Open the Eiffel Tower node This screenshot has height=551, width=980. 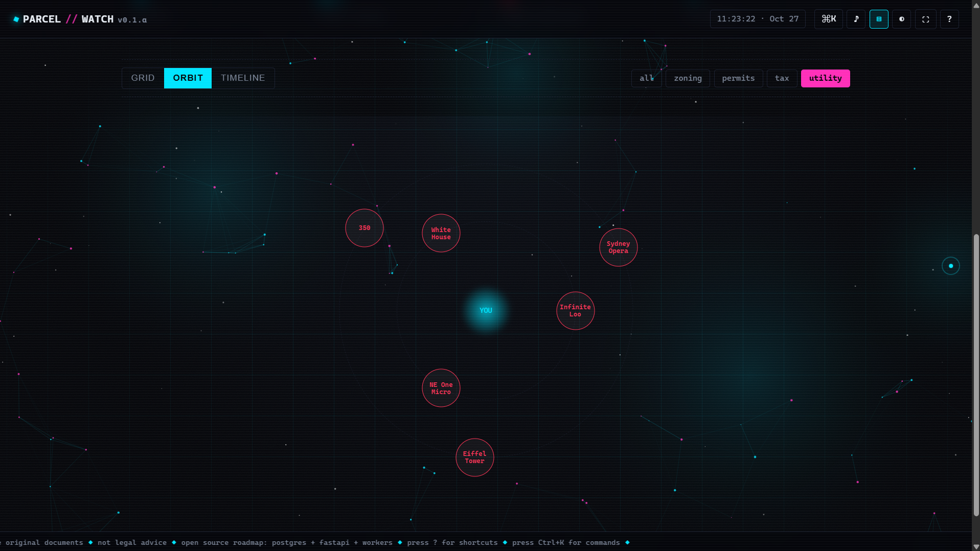475,457
